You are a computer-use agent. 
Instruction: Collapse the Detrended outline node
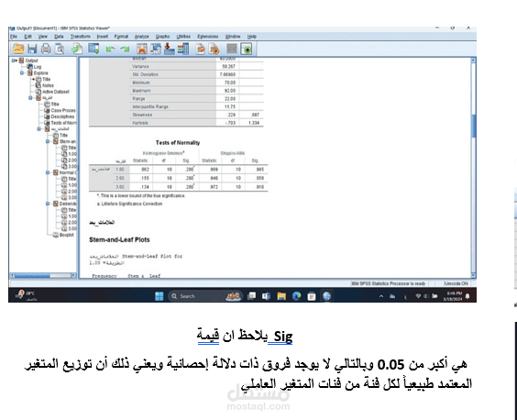(48, 204)
